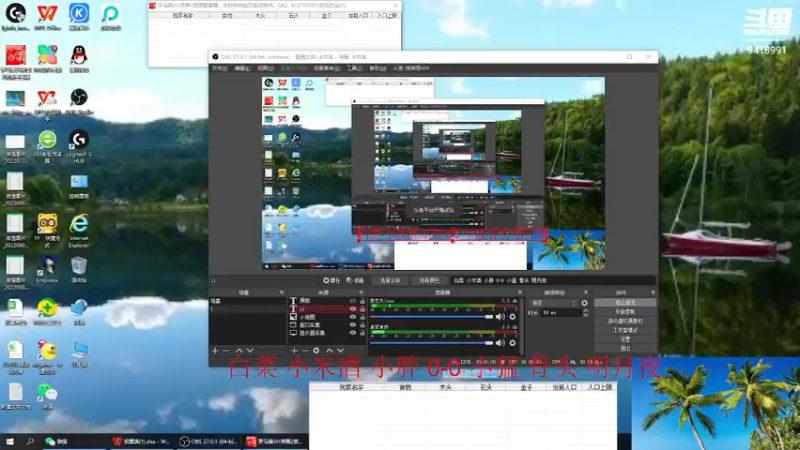The image size is (800, 450).
Task: Click the 桌面音频 volume slider
Action: [x=432, y=343]
